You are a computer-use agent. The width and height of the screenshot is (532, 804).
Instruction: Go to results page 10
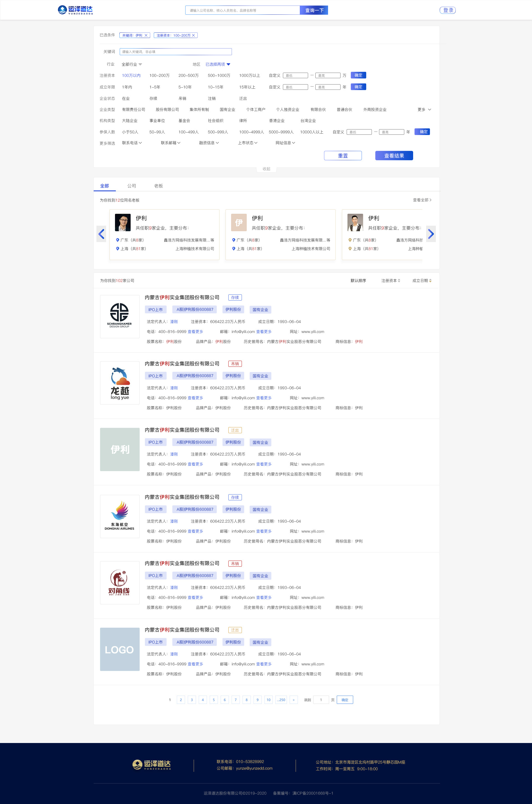[268, 700]
